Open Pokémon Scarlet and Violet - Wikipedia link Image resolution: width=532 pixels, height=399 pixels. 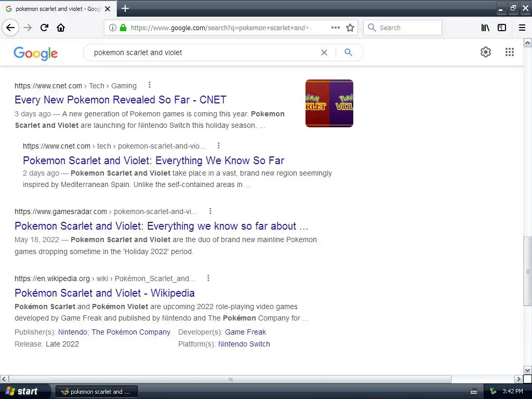click(104, 293)
